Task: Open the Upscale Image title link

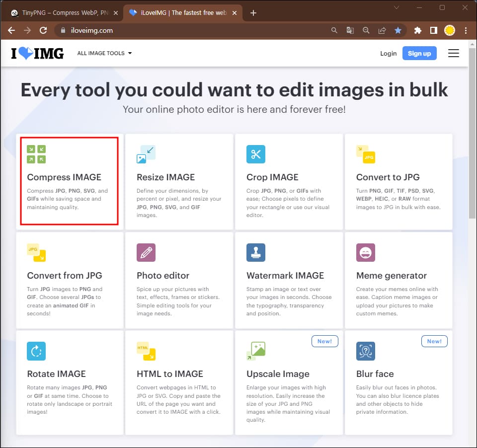Action: click(x=278, y=374)
